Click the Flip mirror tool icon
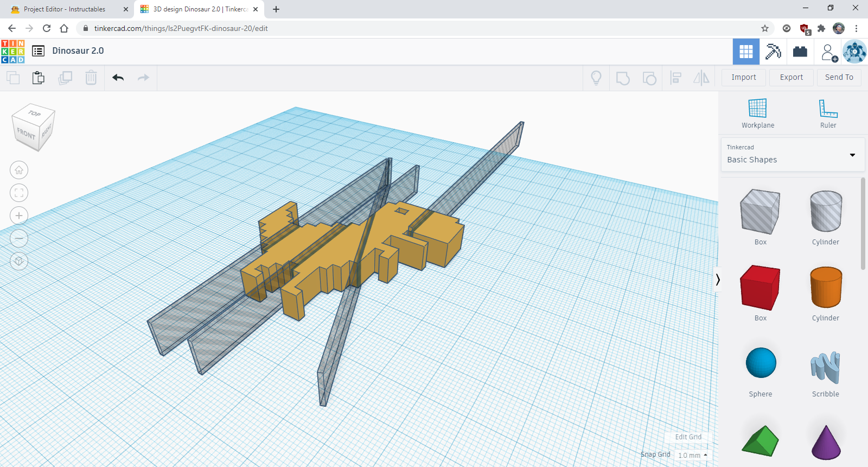This screenshot has height=467, width=868. click(x=701, y=78)
